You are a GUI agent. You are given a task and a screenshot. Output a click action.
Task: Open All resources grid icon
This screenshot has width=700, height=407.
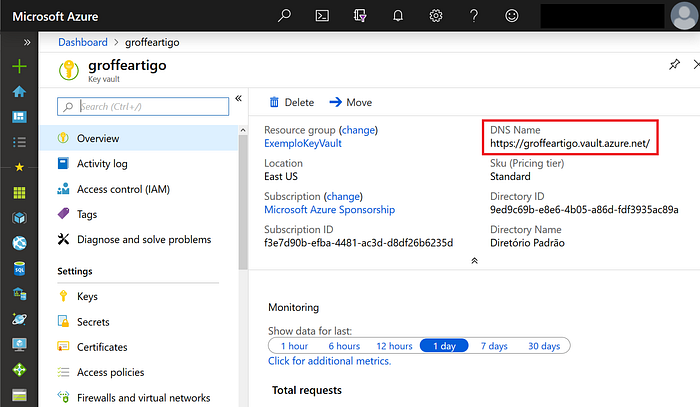coord(19,193)
